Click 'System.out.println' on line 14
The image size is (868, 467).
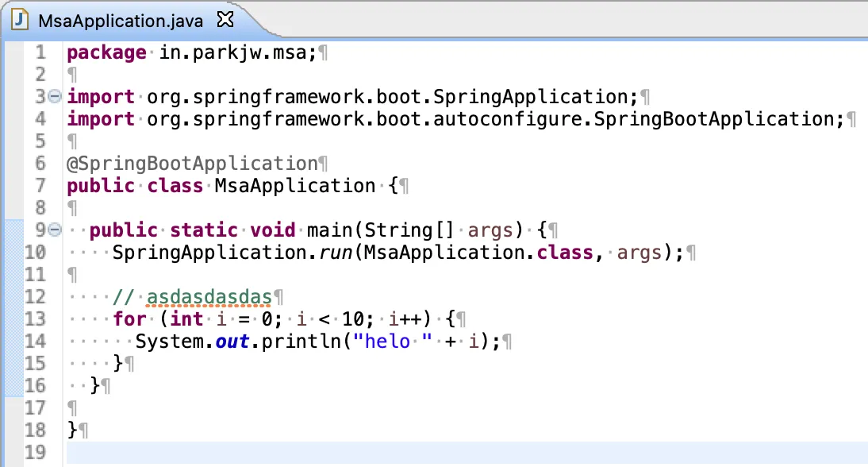pos(238,342)
